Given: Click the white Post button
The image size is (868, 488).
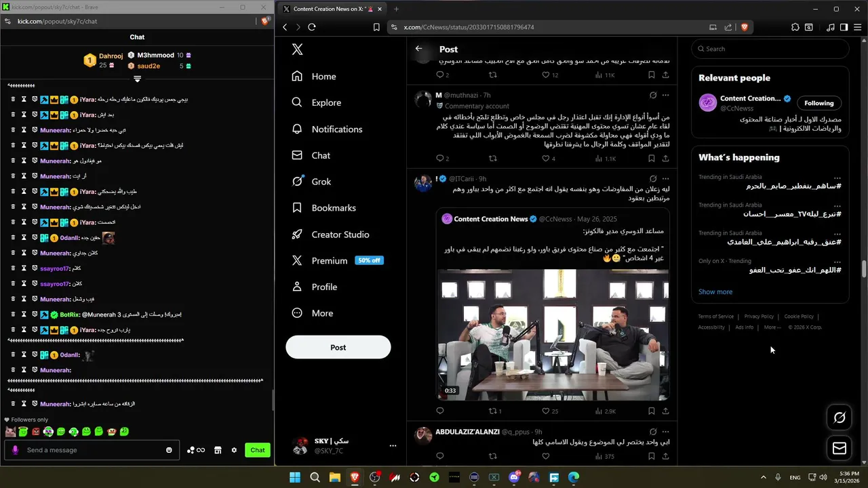Looking at the screenshot, I should pyautogui.click(x=338, y=347).
